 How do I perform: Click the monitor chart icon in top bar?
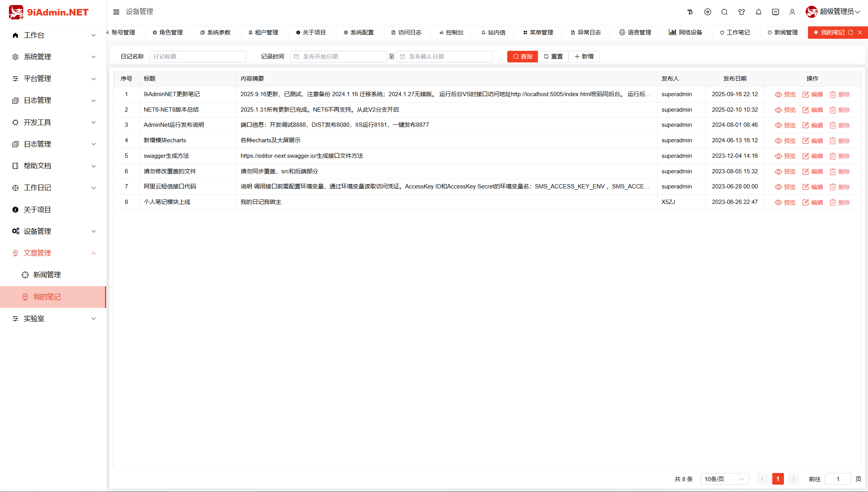[776, 12]
